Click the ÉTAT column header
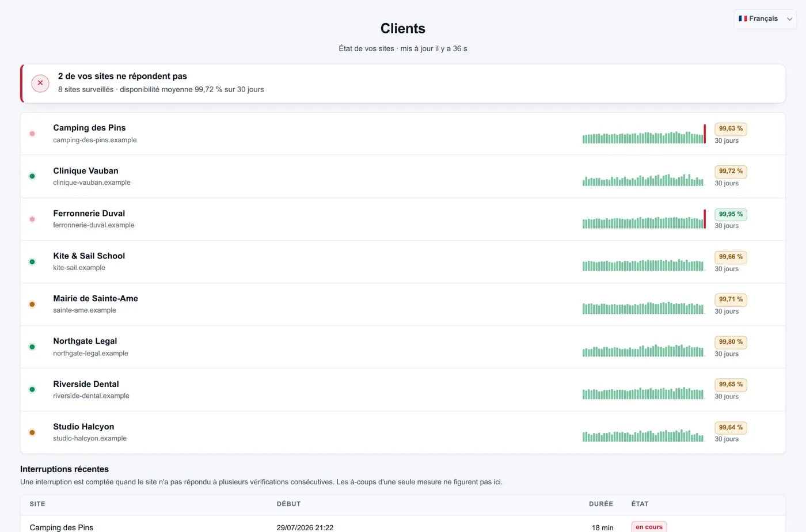806x532 pixels. click(x=640, y=504)
